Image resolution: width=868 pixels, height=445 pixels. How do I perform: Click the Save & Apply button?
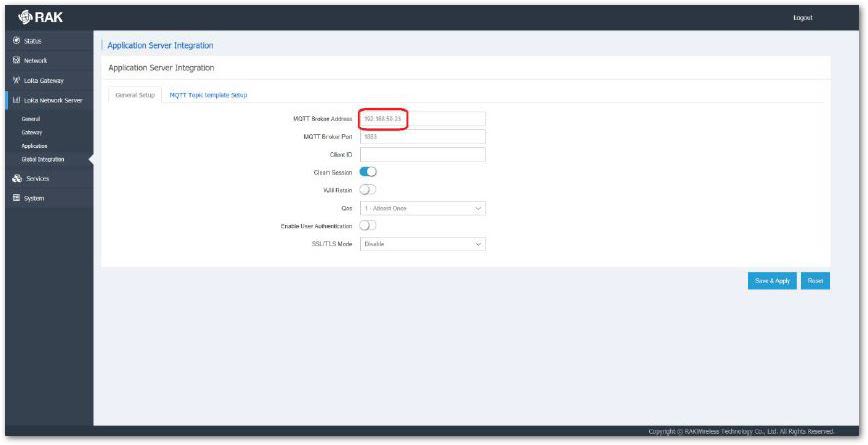click(772, 281)
